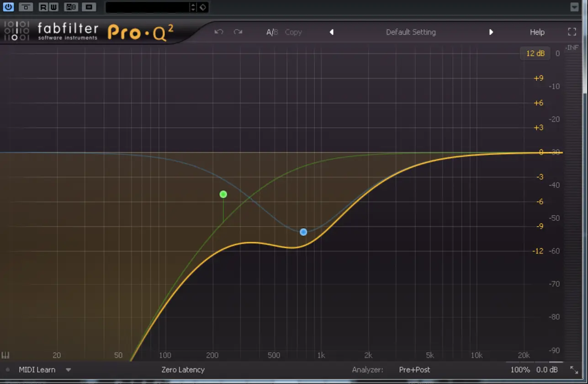Open the Default Setting preset menu
Screen dimensions: 588x384
pos(411,32)
